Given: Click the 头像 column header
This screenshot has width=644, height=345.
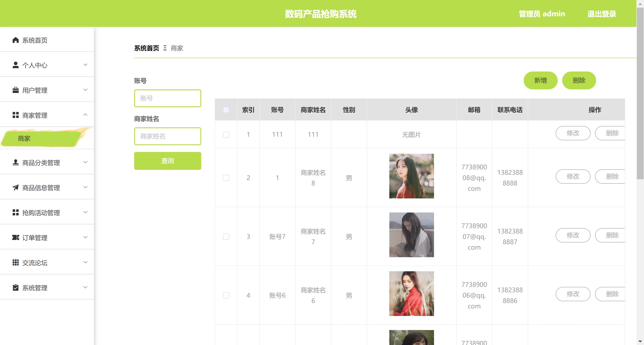Looking at the screenshot, I should click(411, 110).
